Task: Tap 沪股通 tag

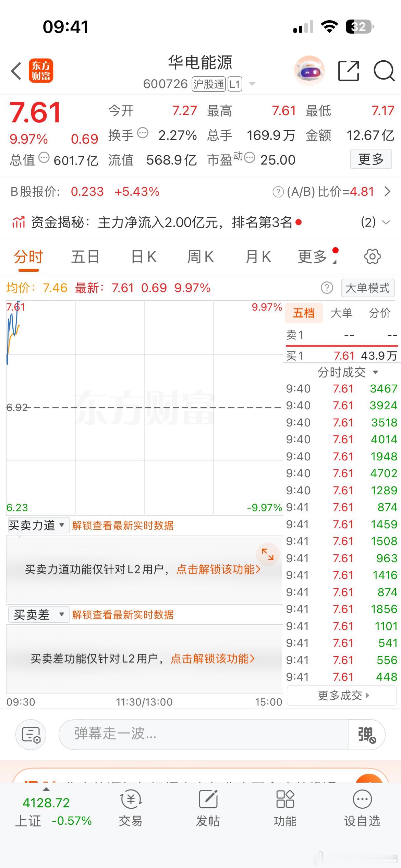Action: [x=208, y=84]
